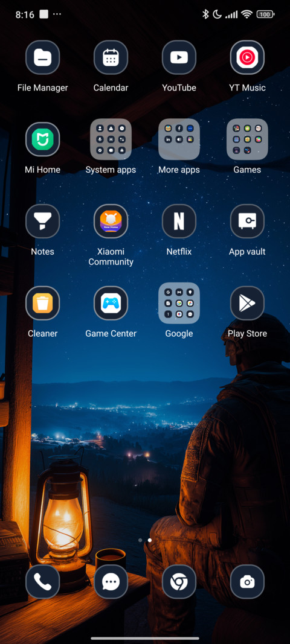The height and width of the screenshot is (644, 290).
Task: Open Messages from the dock
Action: point(111,582)
